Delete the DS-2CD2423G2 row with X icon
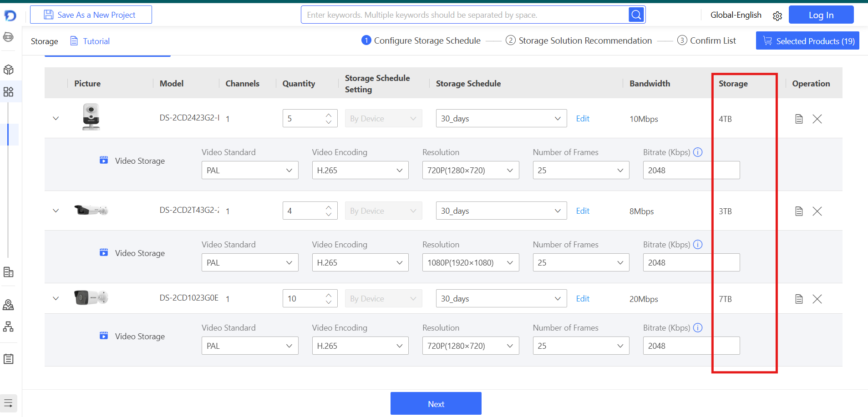 [x=817, y=119]
